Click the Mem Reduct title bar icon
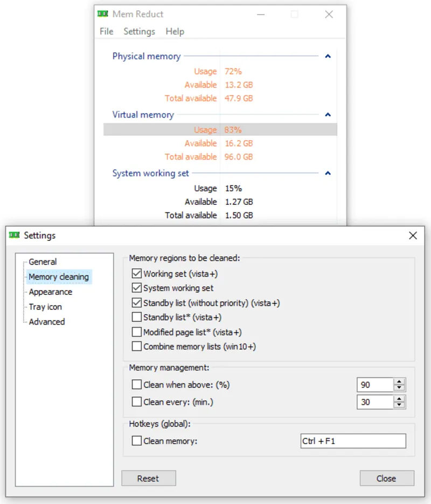The width and height of the screenshot is (431, 504). 102,15
